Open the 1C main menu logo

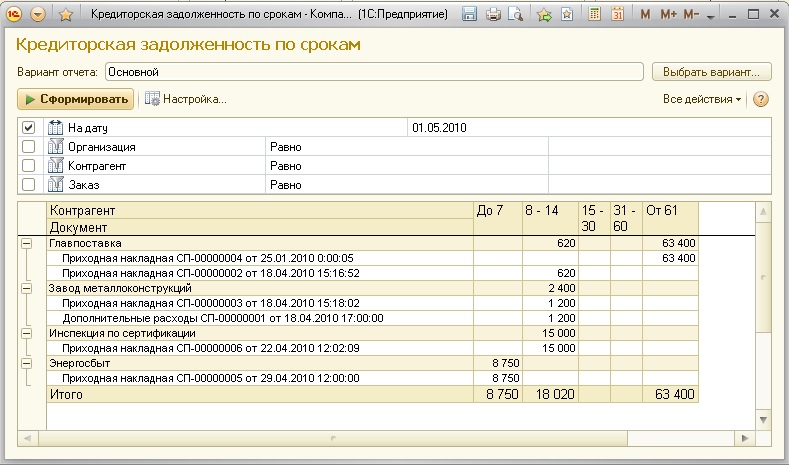click(14, 14)
